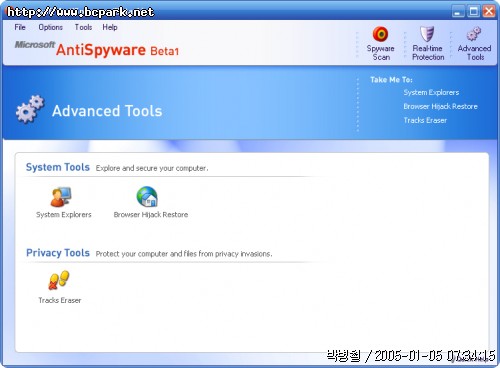Viewport: 500px width, 368px height.
Task: Follow the Tracks Eraser link under Take Me To
Action: tap(425, 120)
